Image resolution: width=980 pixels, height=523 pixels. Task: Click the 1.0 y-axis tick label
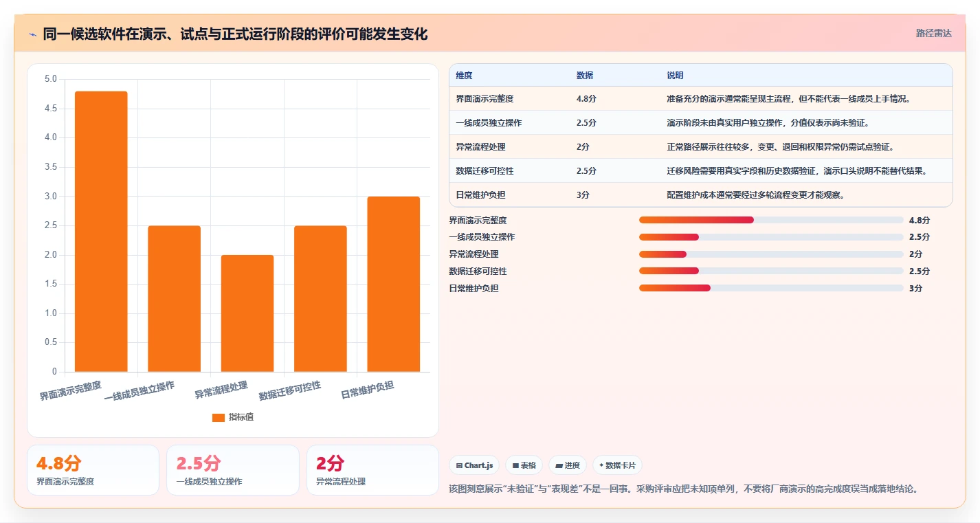(x=51, y=313)
